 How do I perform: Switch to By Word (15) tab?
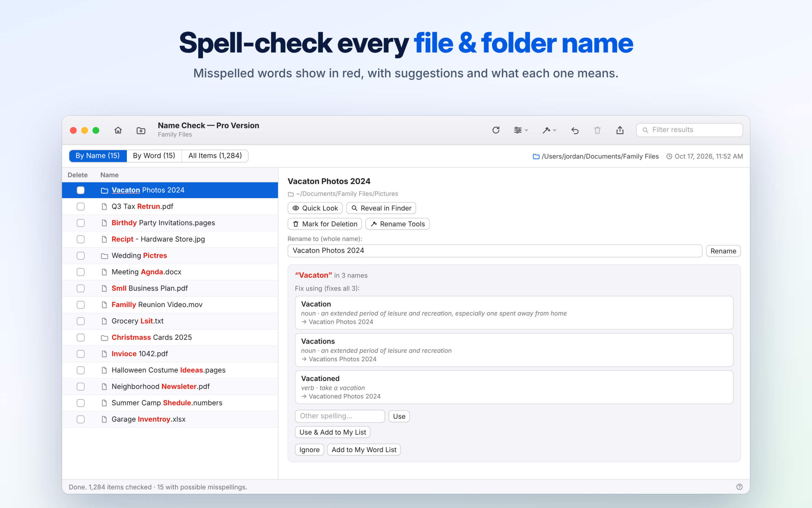click(x=154, y=156)
